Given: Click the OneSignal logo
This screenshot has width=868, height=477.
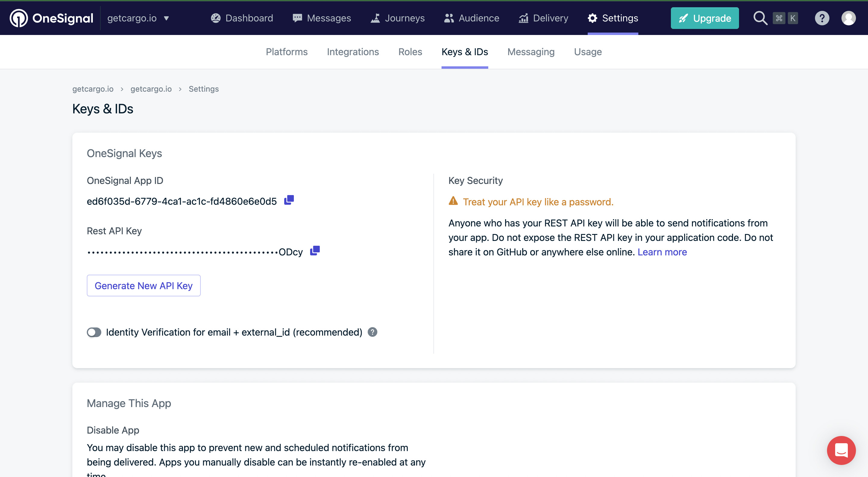Looking at the screenshot, I should tap(51, 18).
